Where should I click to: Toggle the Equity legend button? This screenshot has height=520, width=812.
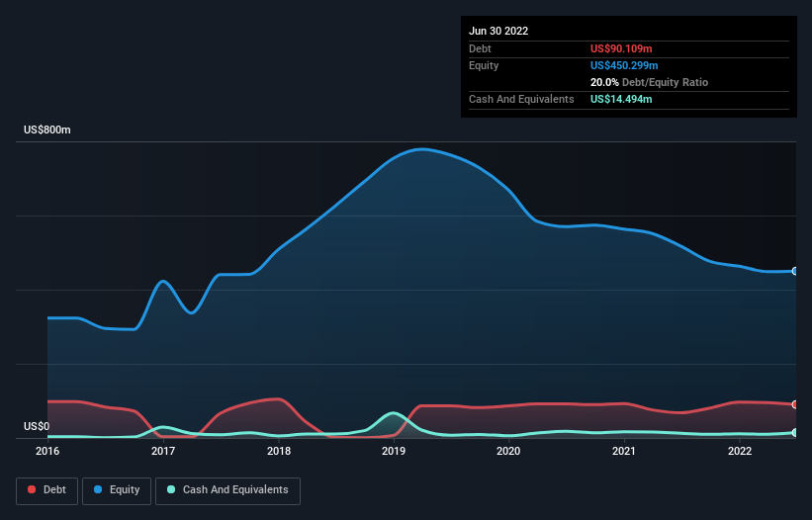click(x=117, y=490)
